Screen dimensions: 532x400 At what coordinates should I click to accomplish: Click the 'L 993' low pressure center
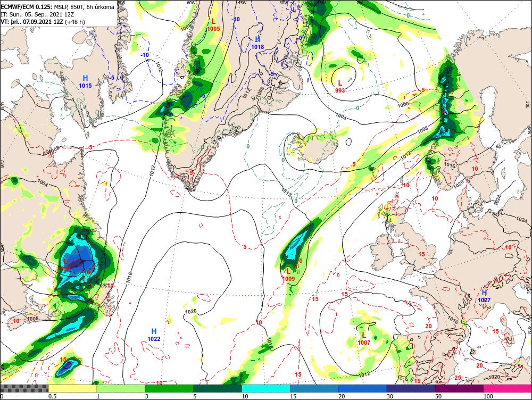(339, 87)
